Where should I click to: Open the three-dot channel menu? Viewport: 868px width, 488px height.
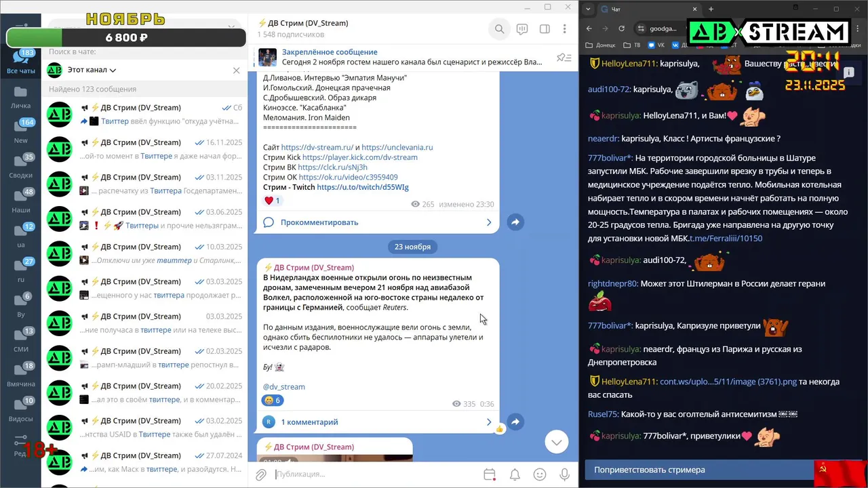(x=564, y=29)
